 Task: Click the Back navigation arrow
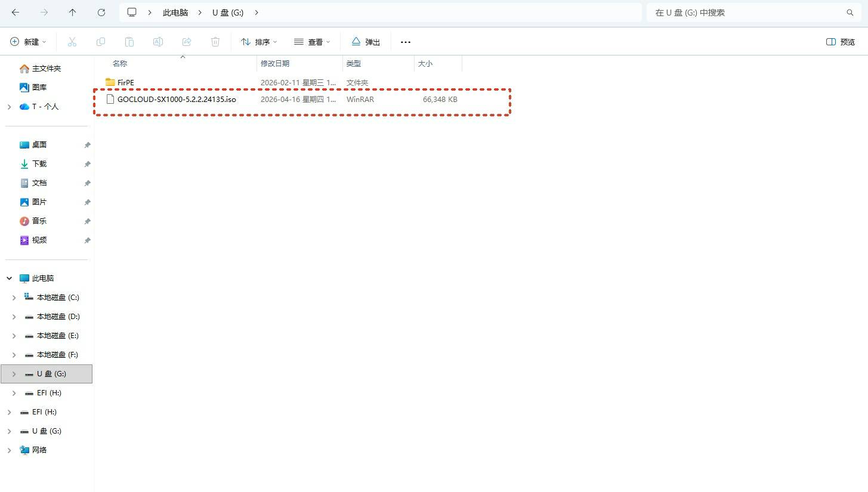tap(16, 13)
